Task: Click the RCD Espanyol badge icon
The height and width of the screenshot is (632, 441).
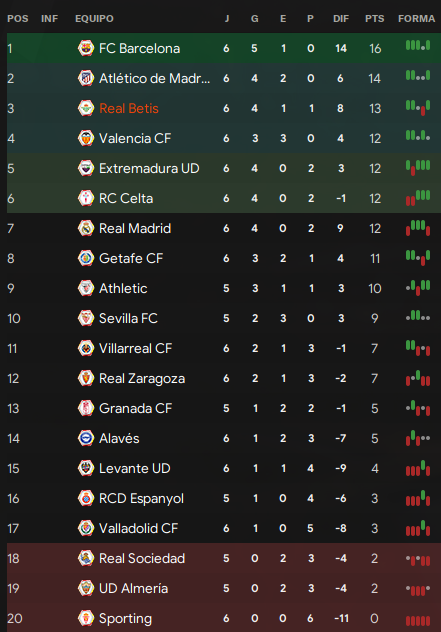Action: click(x=86, y=498)
